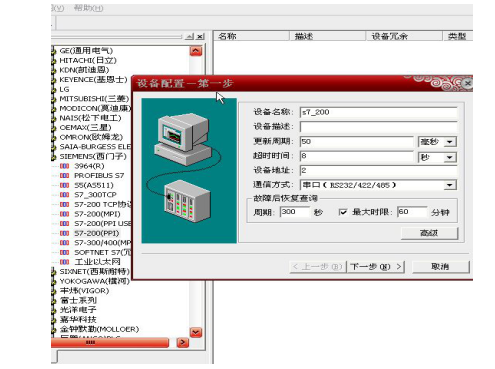Screen dimensions: 495x369
Task: Open the 帮助(H) menu
Action: coord(88,8)
